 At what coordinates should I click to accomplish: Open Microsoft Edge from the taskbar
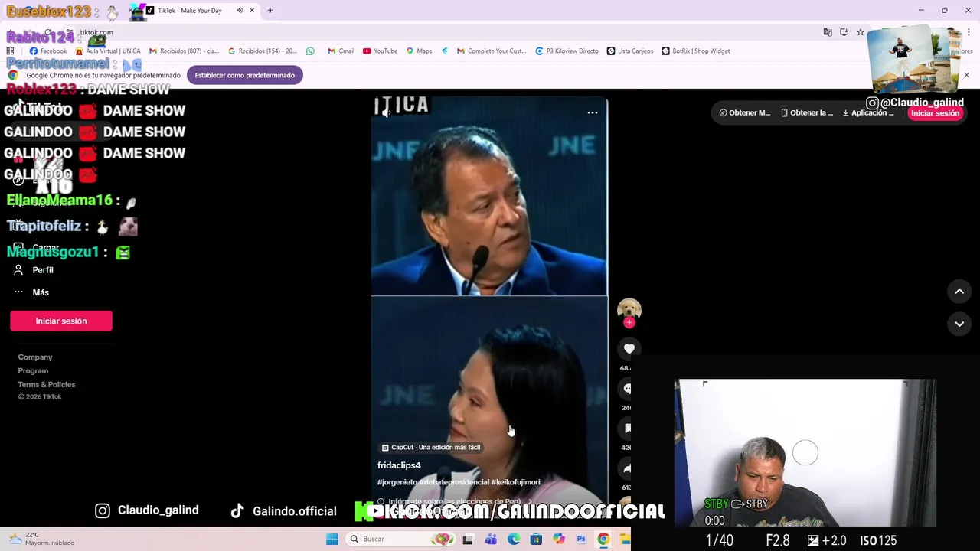[x=514, y=540]
